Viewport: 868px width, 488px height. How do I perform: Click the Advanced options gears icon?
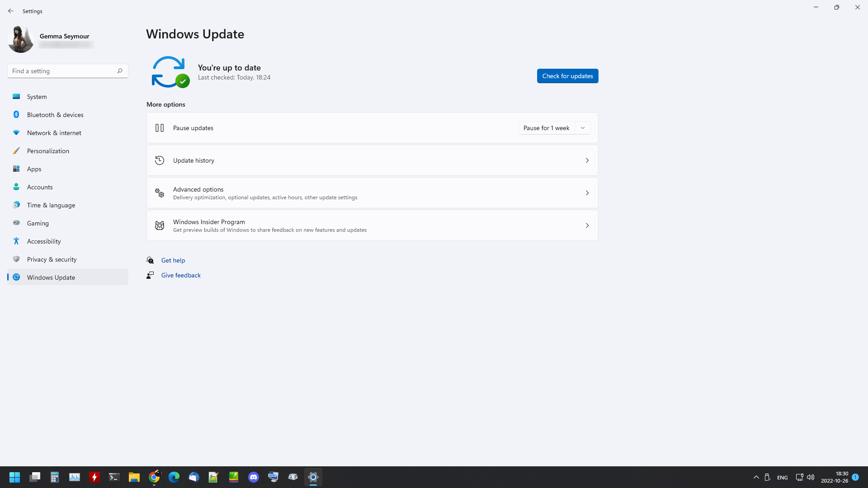160,193
